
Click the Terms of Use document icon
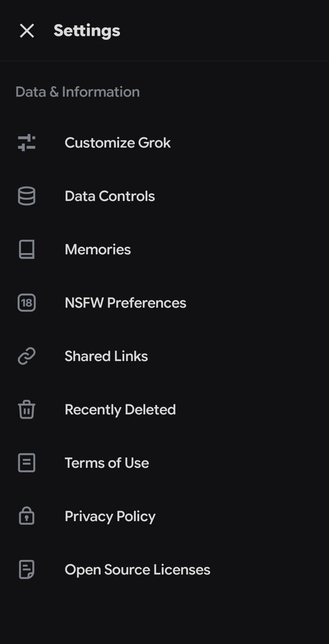point(26,463)
